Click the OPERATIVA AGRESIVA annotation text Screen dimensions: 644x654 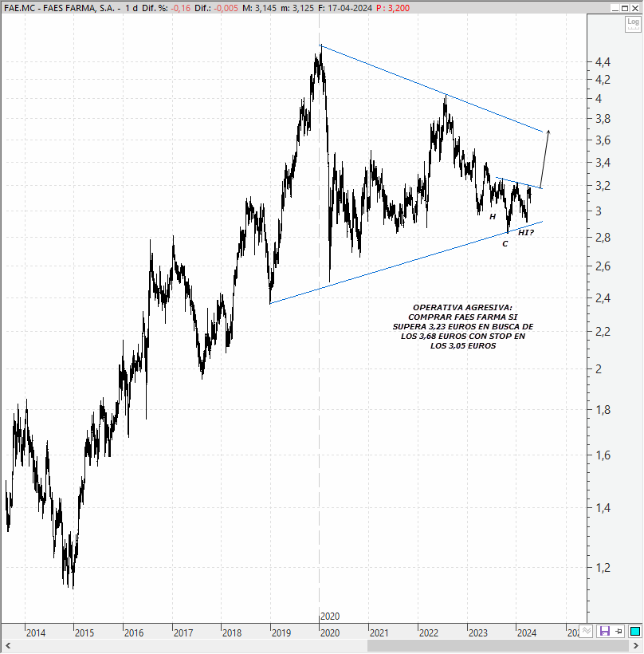coord(463,326)
